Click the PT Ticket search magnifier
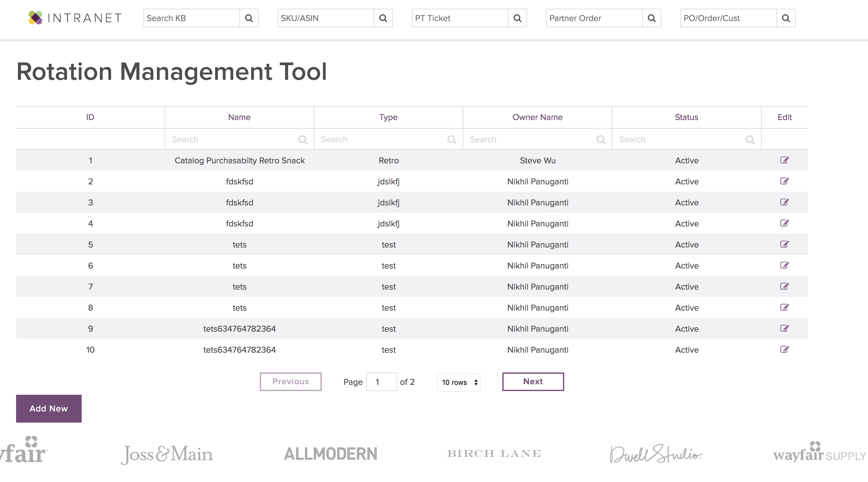Screen dimensions: 868x482 click(x=517, y=18)
